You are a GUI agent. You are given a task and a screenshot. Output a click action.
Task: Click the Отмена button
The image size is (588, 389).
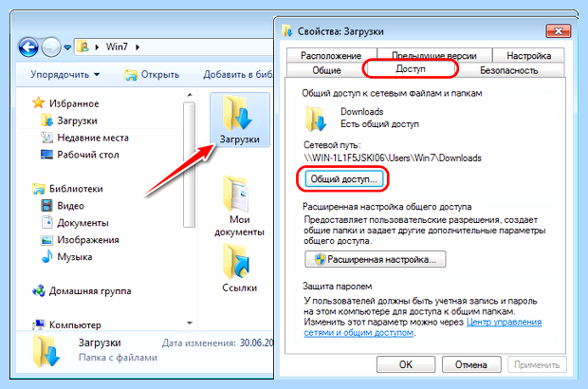click(x=471, y=364)
